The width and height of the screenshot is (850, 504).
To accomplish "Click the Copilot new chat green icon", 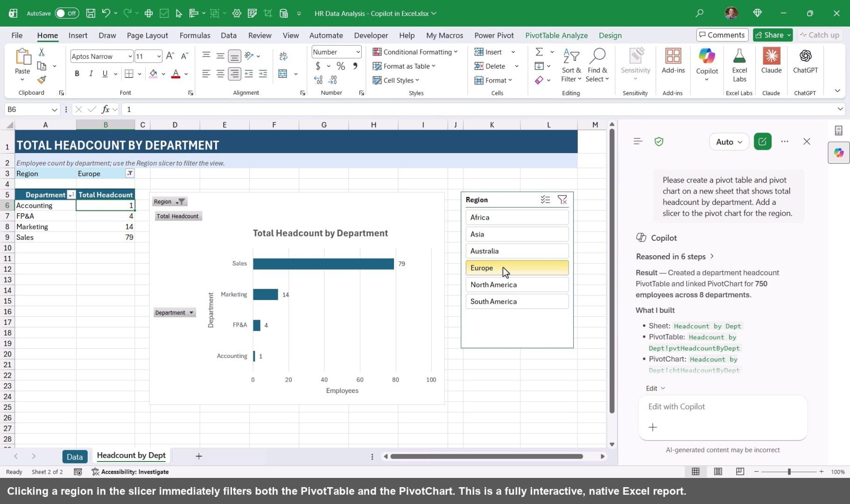I will (762, 141).
